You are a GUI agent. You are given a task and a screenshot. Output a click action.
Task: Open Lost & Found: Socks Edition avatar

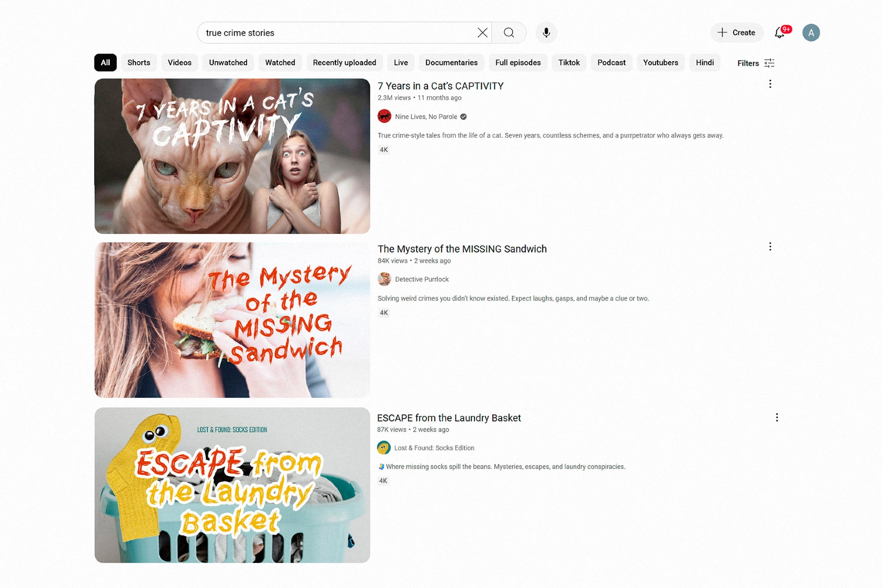point(384,448)
